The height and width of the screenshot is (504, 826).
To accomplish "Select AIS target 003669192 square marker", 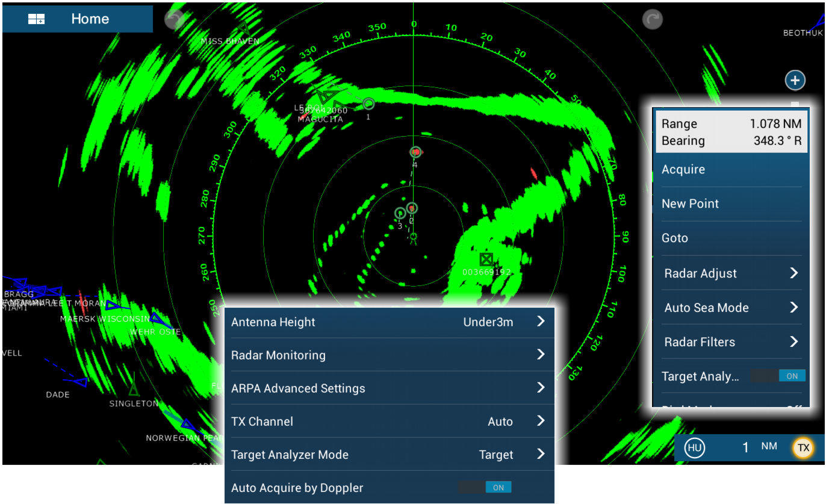I will point(486,260).
